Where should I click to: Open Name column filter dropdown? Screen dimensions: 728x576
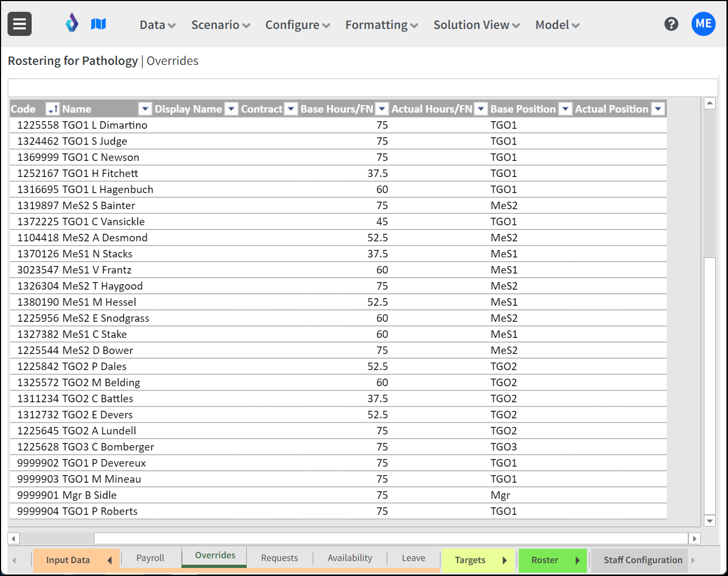tap(145, 109)
